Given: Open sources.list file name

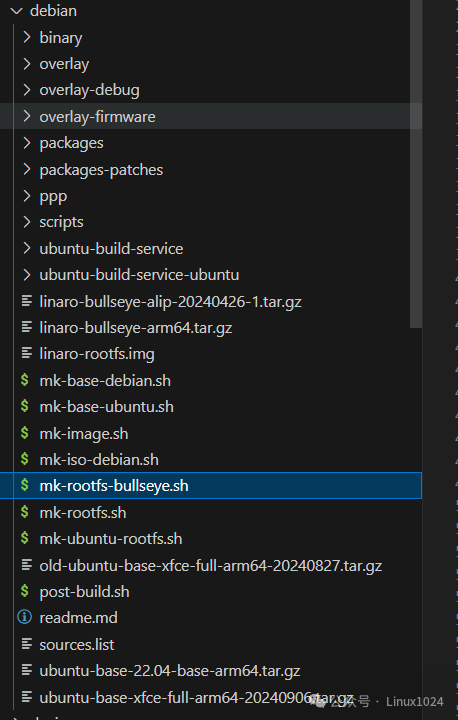Looking at the screenshot, I should 77,645.
